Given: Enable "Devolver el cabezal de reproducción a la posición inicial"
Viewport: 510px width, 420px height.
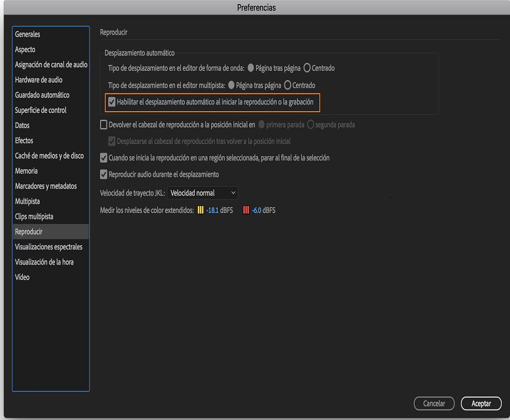Looking at the screenshot, I should pyautogui.click(x=104, y=125).
